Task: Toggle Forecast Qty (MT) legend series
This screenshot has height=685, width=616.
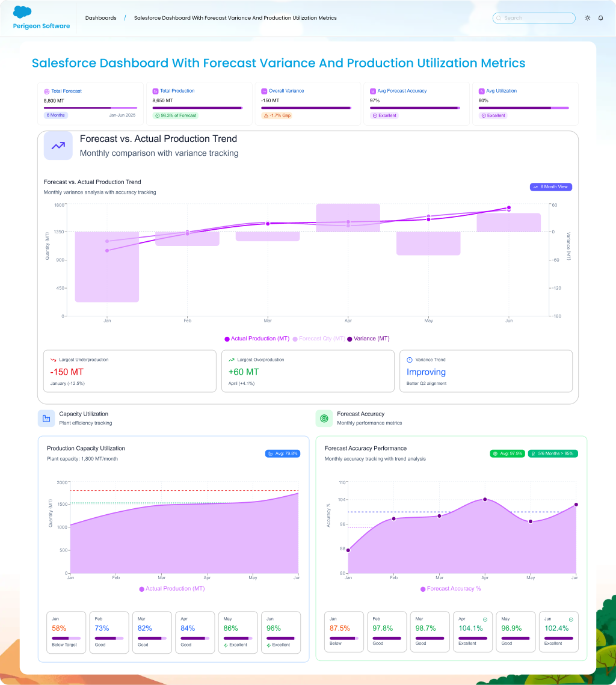Action: pos(319,339)
